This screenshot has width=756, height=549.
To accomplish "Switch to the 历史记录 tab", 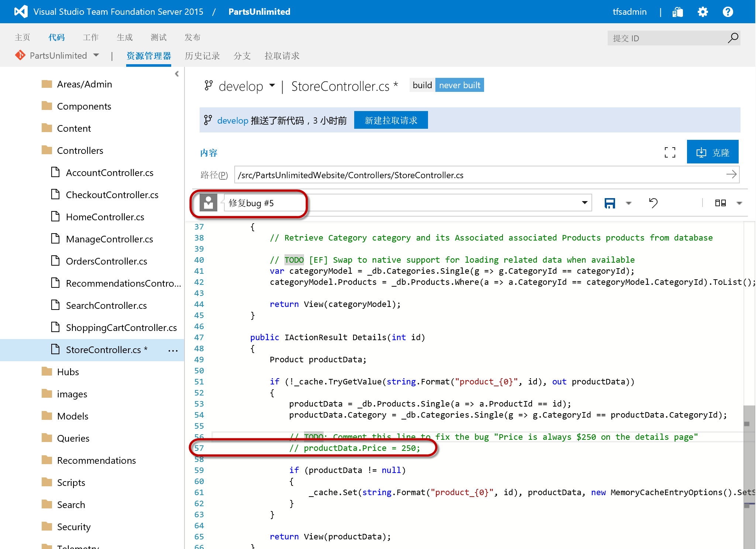I will tap(202, 56).
